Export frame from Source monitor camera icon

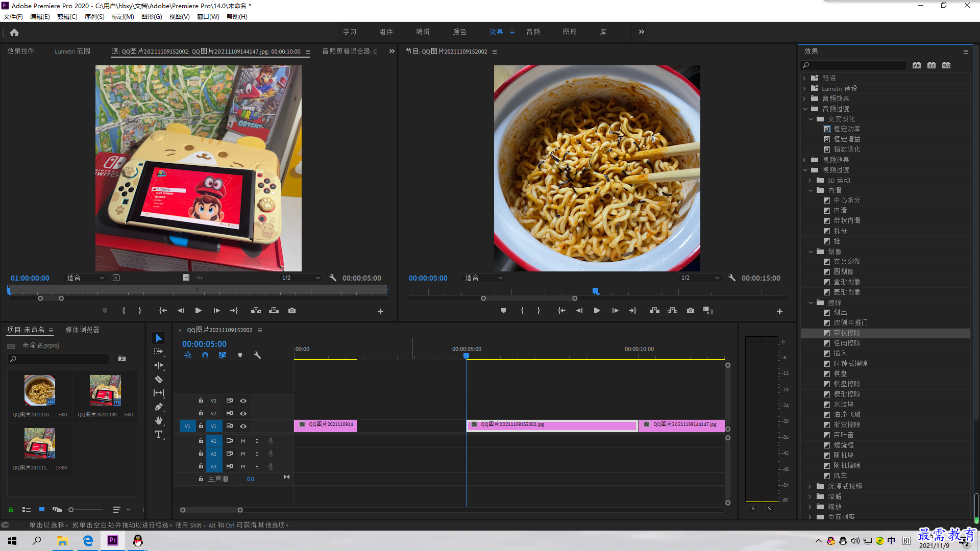292,311
